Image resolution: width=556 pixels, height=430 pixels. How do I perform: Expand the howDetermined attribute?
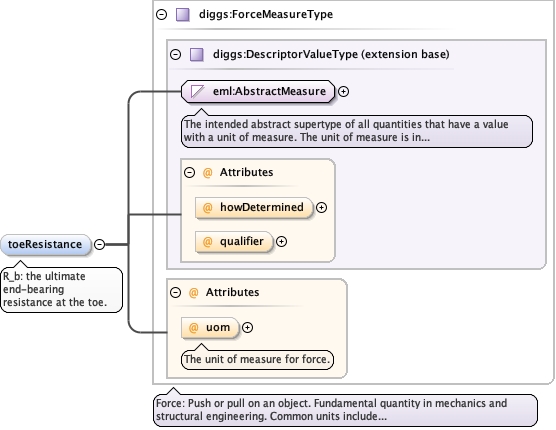coord(321,207)
